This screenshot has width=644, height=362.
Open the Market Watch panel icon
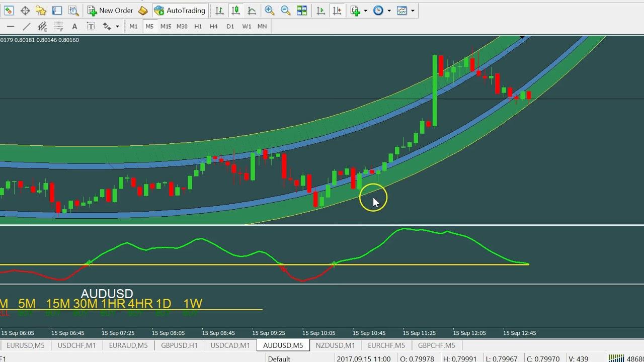pyautogui.click(x=9, y=10)
